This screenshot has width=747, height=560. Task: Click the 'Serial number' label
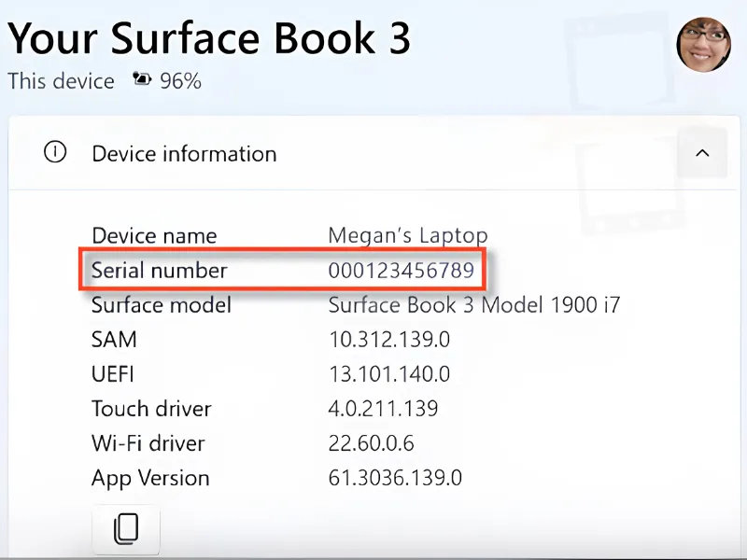click(160, 271)
